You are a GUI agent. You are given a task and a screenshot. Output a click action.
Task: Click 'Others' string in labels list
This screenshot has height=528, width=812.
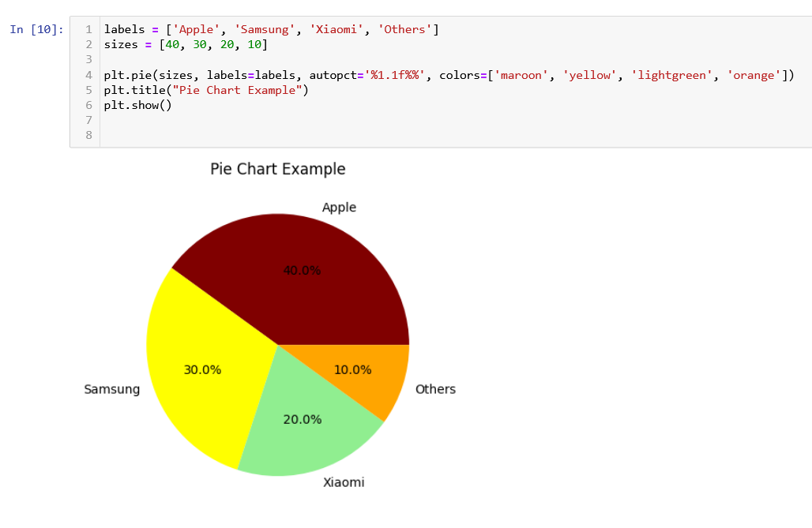click(x=404, y=29)
